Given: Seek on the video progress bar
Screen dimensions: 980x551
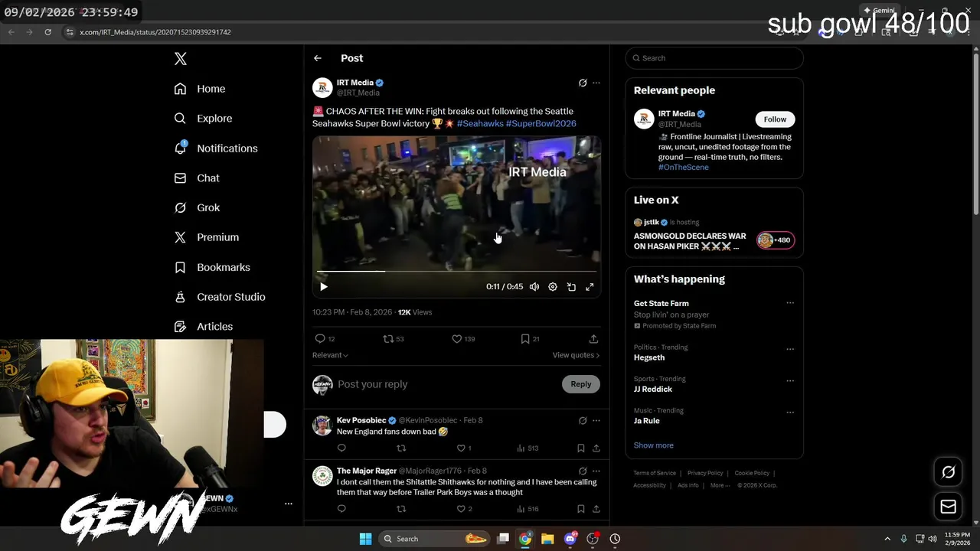Looking at the screenshot, I should tap(456, 271).
